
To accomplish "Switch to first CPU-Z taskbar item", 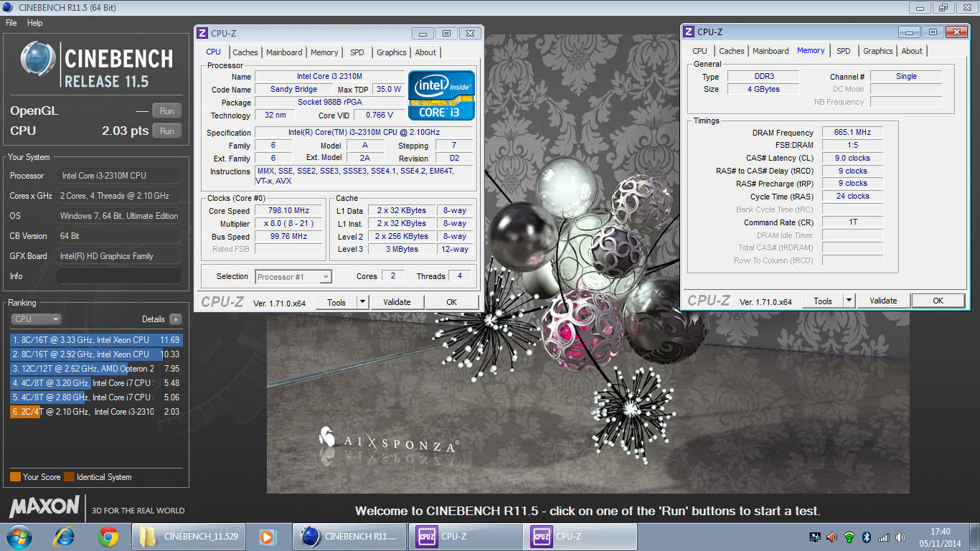I will coord(466,537).
